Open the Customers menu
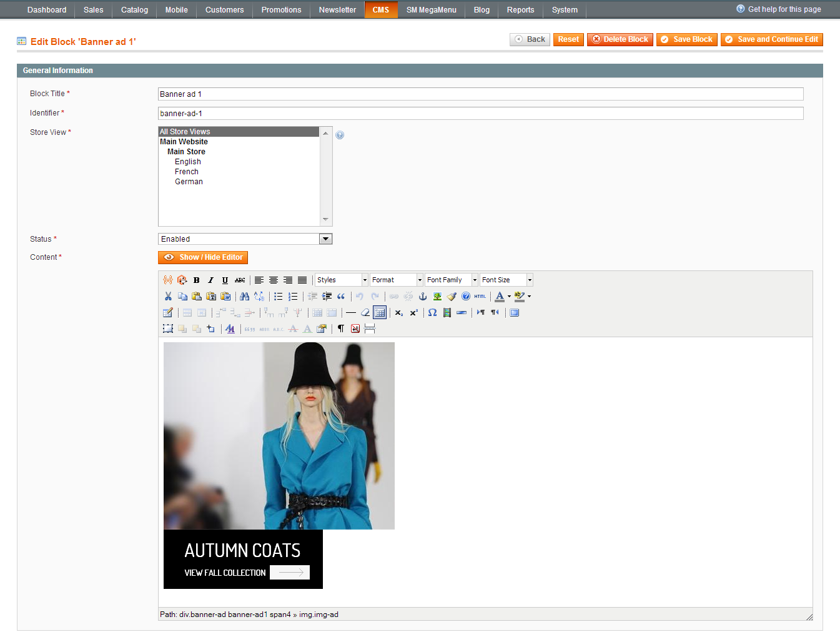Image resolution: width=840 pixels, height=632 pixels. coord(225,10)
